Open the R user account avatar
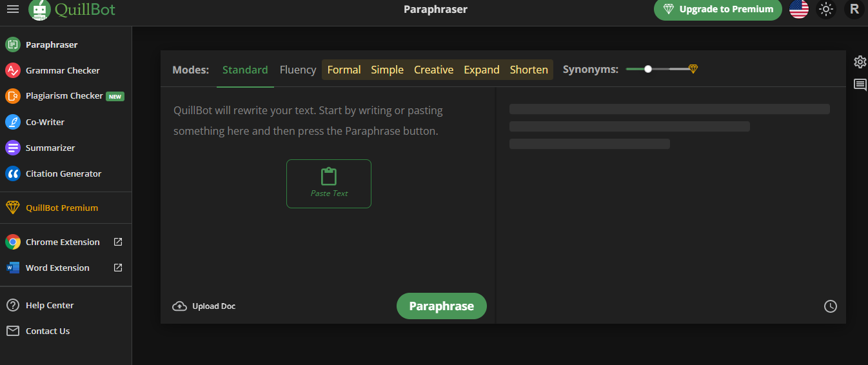 click(854, 9)
